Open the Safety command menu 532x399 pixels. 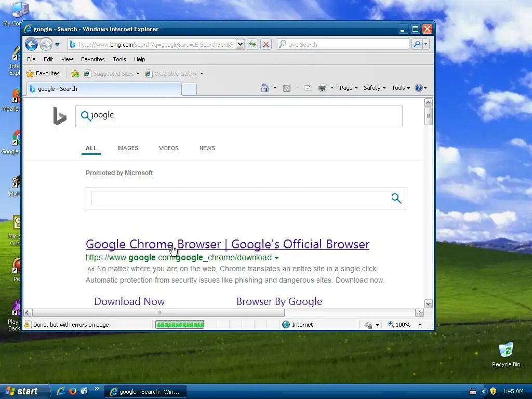pos(375,88)
